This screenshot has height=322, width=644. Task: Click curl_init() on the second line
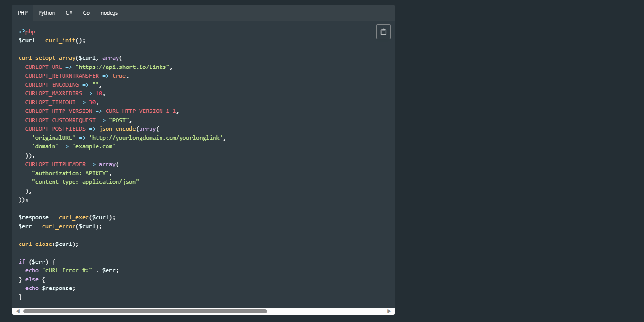[x=65, y=40]
